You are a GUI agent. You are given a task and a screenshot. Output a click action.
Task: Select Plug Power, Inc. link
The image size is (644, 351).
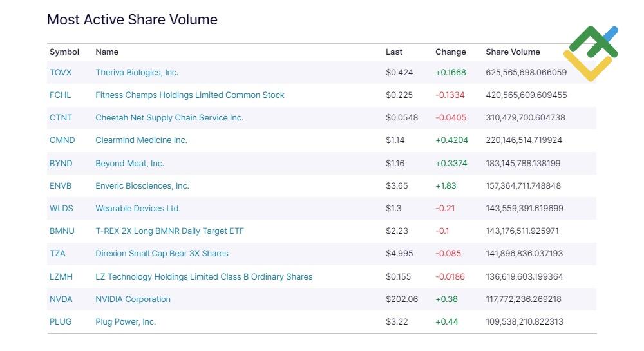pos(126,322)
